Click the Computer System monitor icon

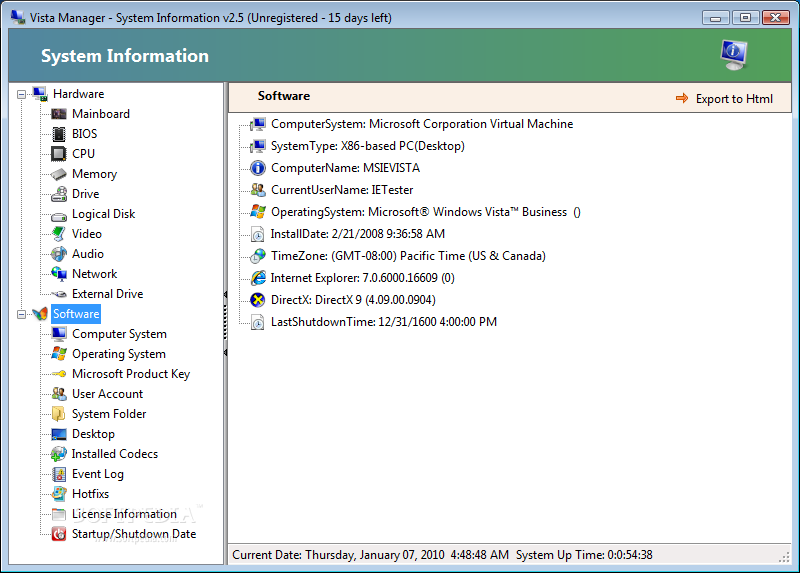point(59,334)
